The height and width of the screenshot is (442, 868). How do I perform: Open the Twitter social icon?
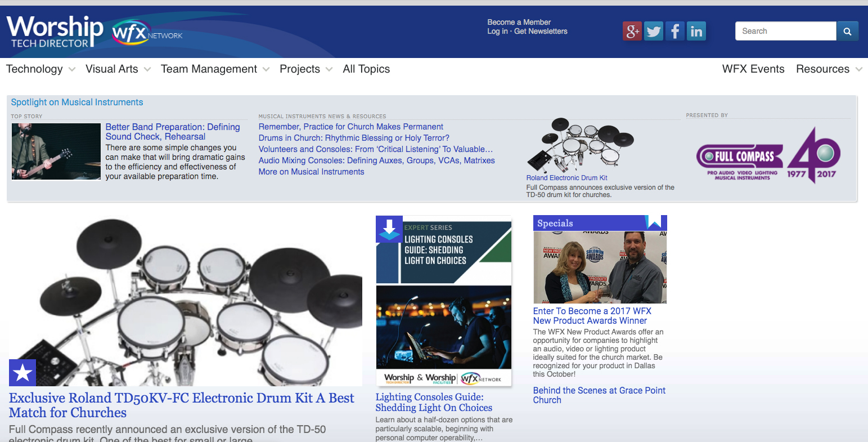pos(653,31)
